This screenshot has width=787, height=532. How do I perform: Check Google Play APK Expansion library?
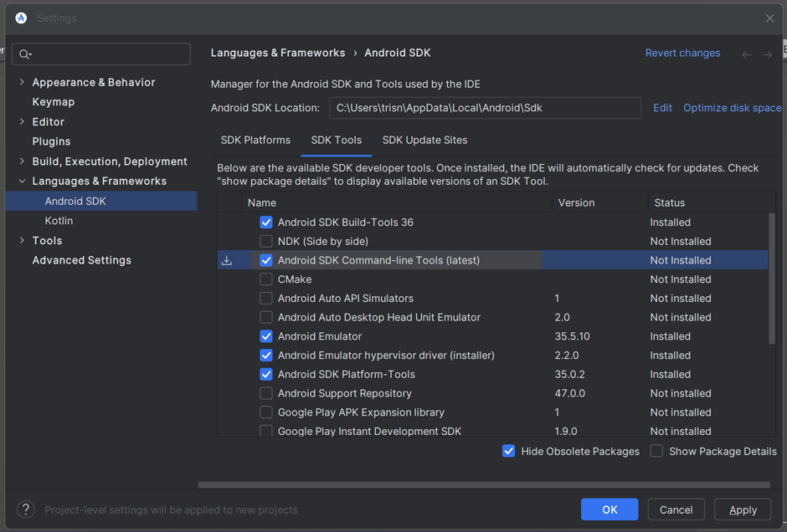[x=266, y=412]
